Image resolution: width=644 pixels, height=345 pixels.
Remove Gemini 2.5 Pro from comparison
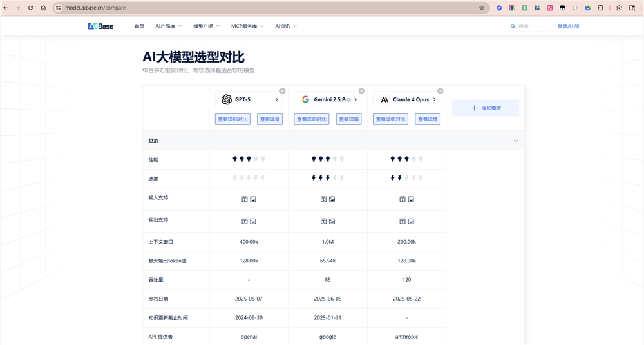[x=361, y=91]
